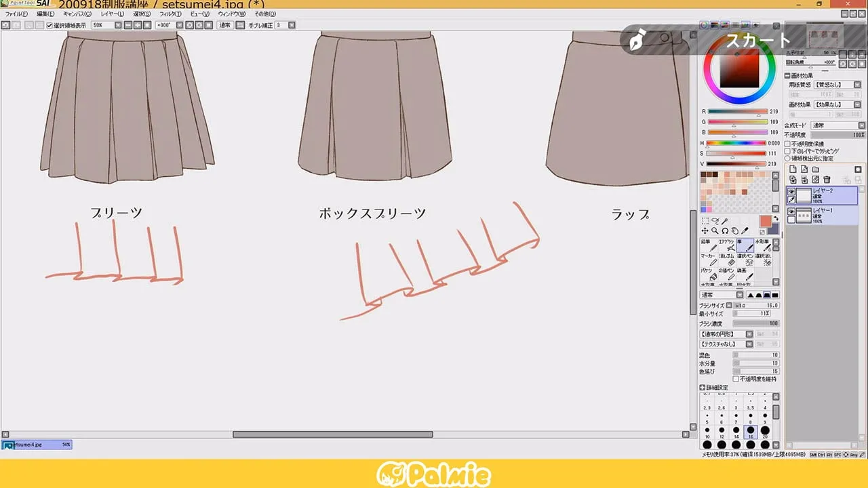Toggle the 選択領域表示 checkbox on the toolbar
Viewport: 868px width, 488px height.
(50, 24)
